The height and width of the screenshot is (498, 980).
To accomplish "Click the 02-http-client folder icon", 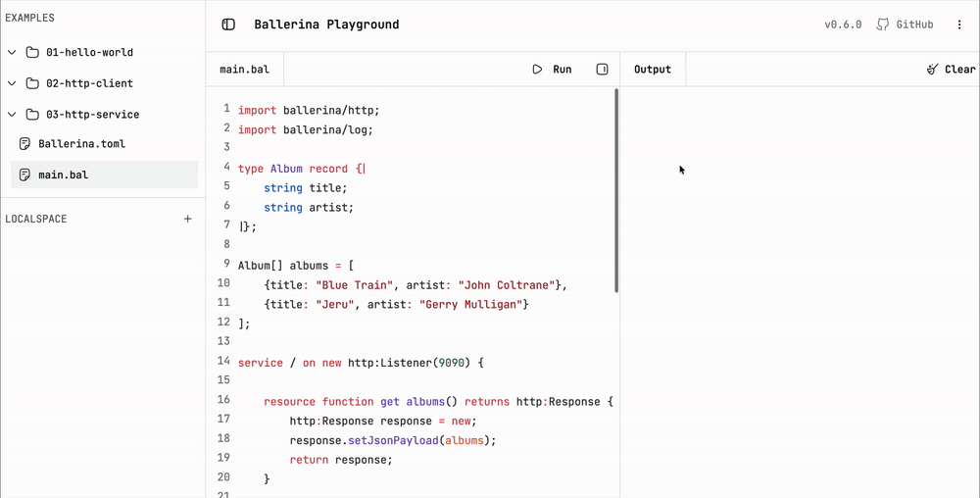I will 32,83.
